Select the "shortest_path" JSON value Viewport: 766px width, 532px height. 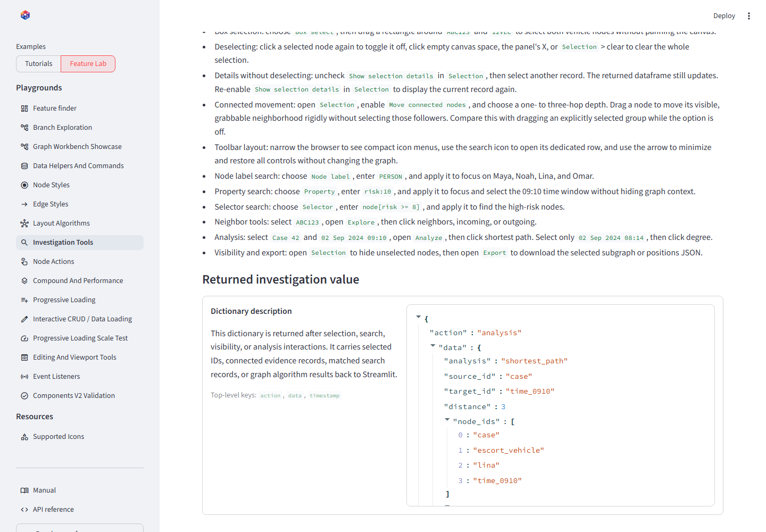coord(534,361)
